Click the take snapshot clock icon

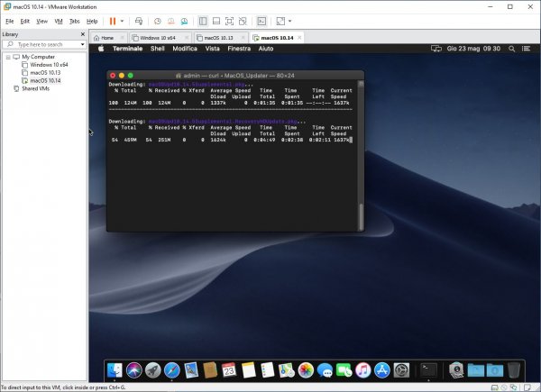tap(158, 21)
